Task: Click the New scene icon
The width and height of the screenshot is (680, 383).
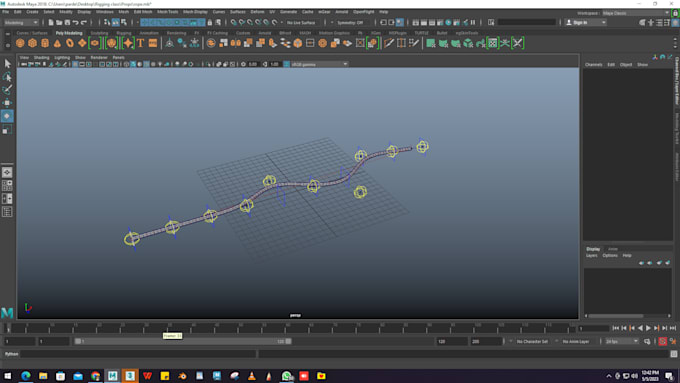Action: [51, 22]
